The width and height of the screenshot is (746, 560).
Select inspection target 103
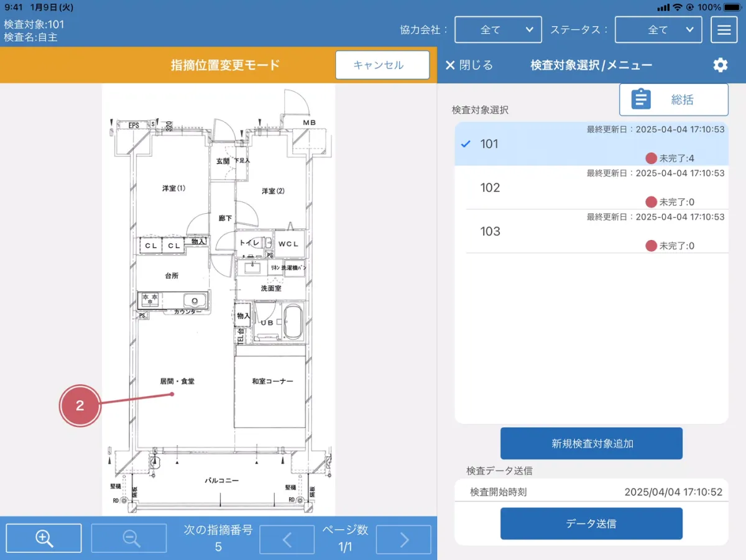(490, 231)
